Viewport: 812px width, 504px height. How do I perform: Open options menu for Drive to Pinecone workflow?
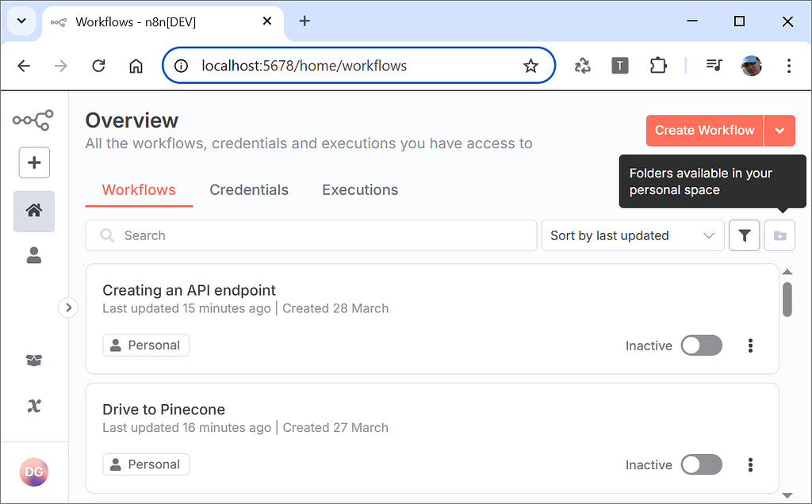point(750,464)
